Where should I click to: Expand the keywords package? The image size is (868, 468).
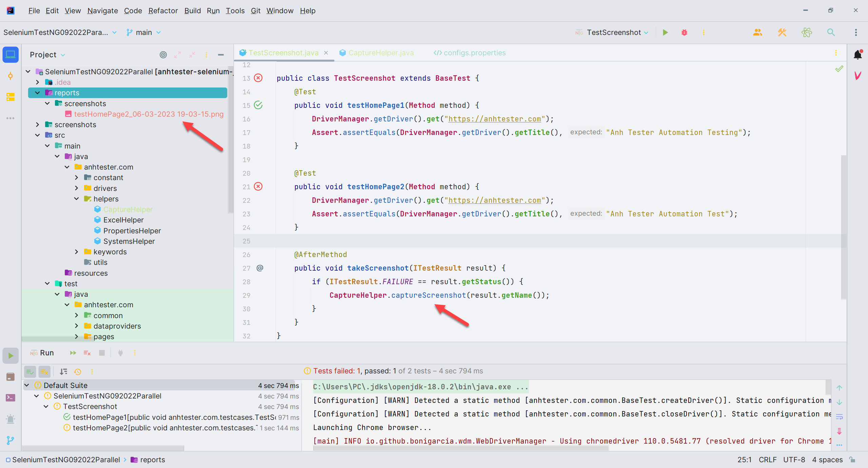(77, 252)
